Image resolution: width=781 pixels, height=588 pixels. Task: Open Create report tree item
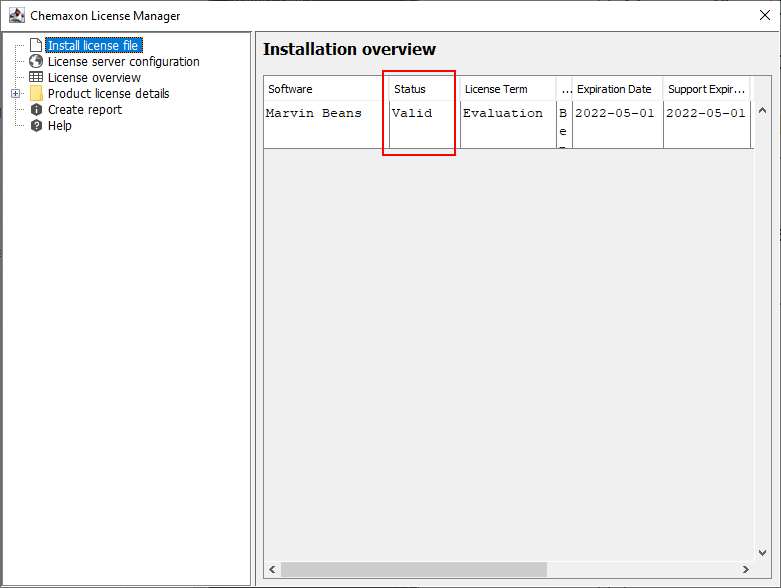tap(85, 110)
